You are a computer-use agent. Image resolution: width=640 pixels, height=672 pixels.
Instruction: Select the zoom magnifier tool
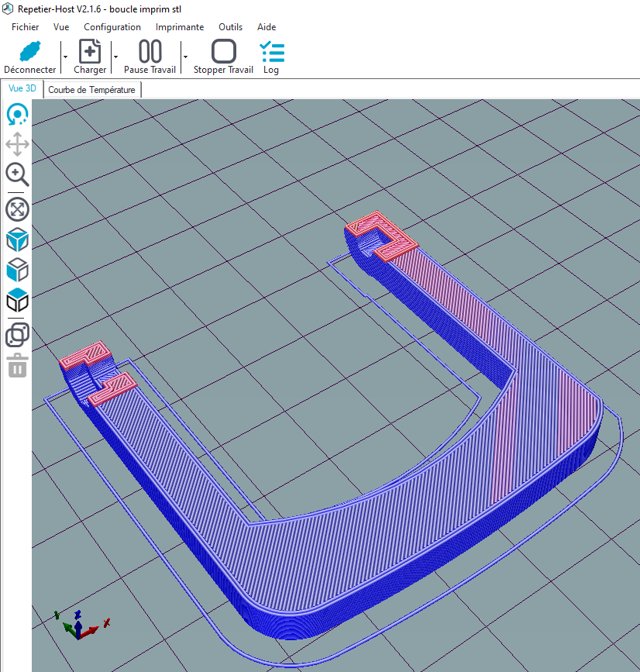pyautogui.click(x=18, y=174)
